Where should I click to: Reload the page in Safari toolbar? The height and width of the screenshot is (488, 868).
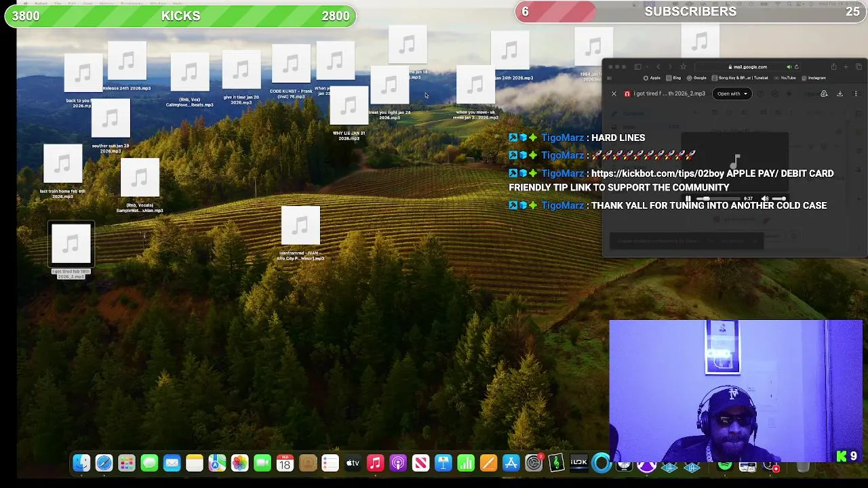pos(796,67)
